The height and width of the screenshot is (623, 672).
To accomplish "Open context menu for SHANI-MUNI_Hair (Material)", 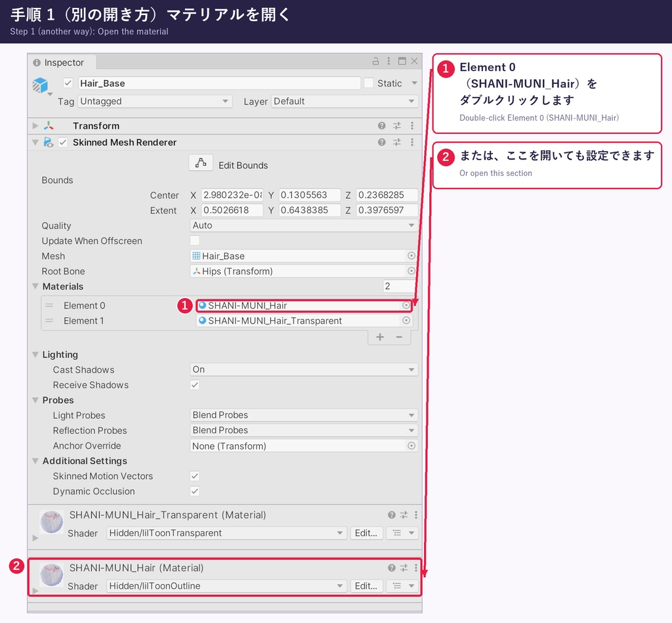I will 415,568.
